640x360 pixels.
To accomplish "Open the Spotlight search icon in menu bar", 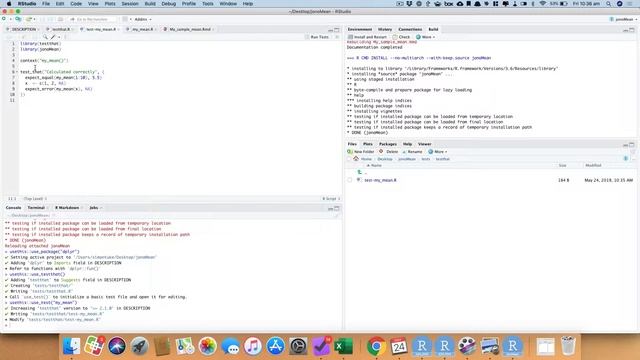I will [x=609, y=4].
